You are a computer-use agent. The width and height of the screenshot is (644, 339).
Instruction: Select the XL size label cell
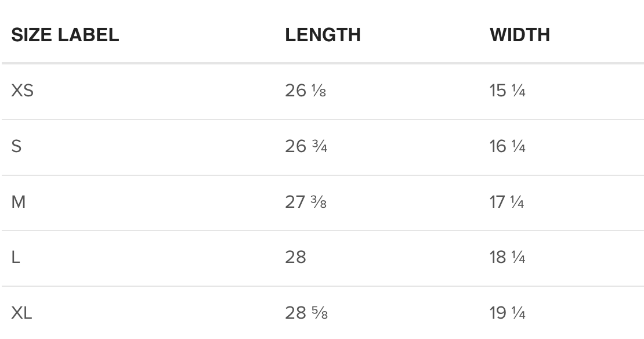tap(21, 313)
